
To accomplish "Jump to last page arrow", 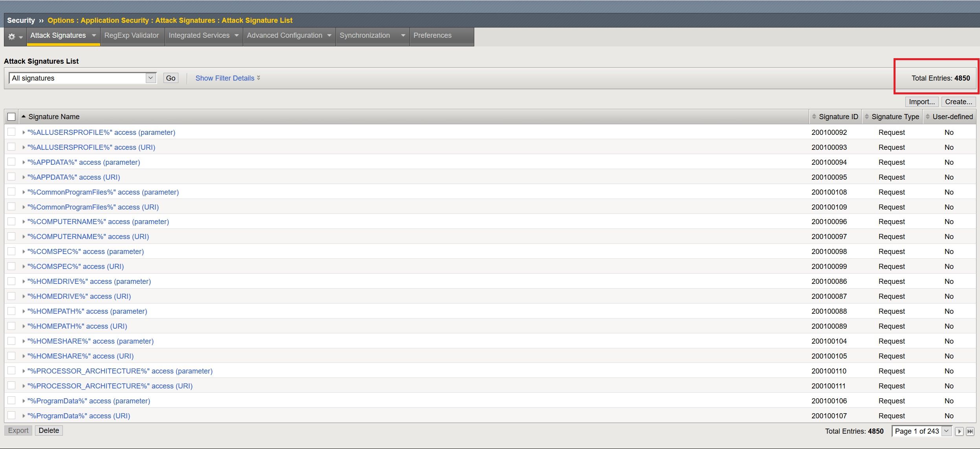I will 970,431.
